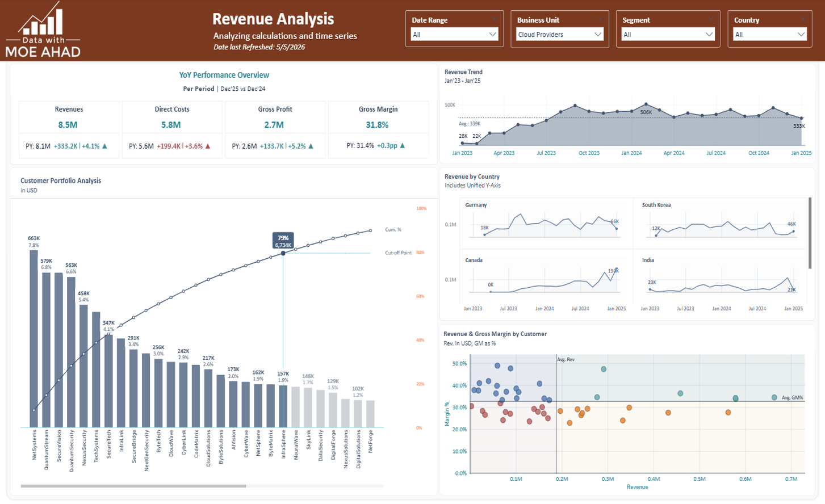825x504 pixels.
Task: Click the chevron above the Date Range slicer
Action: click(495, 20)
